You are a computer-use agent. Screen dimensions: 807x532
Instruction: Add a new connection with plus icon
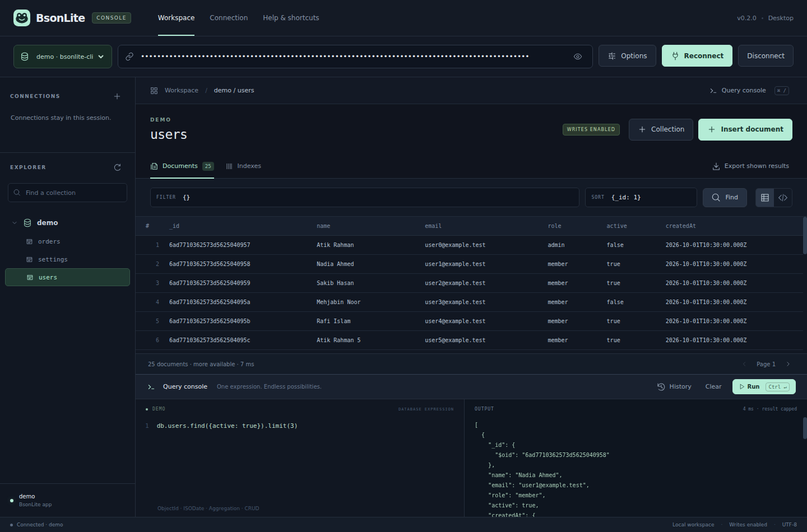(117, 96)
